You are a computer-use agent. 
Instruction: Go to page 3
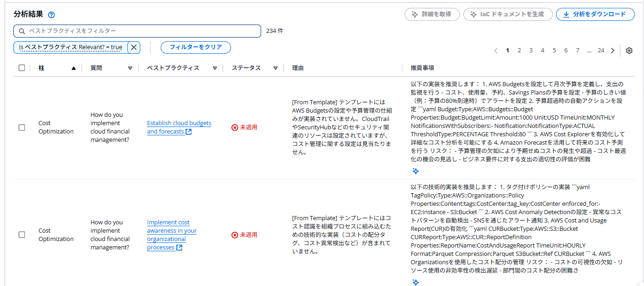coord(531,51)
